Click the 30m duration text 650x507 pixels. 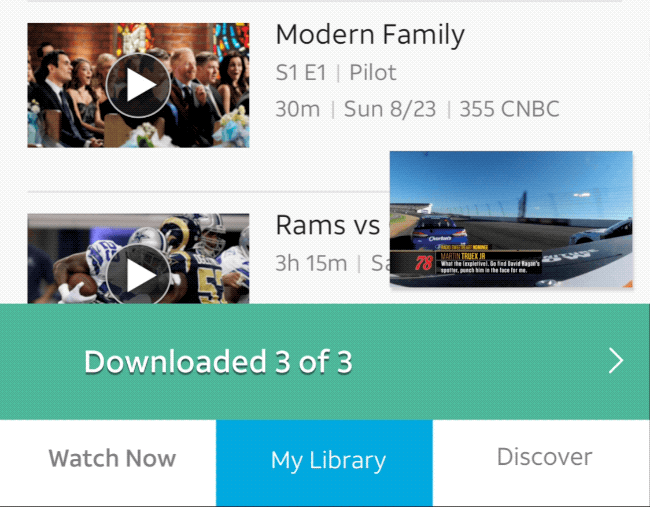coord(297,109)
